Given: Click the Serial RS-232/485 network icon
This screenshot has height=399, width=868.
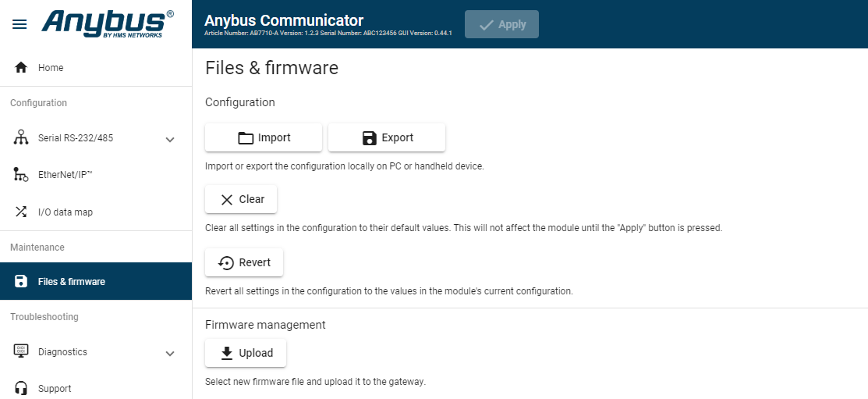Looking at the screenshot, I should (21, 138).
